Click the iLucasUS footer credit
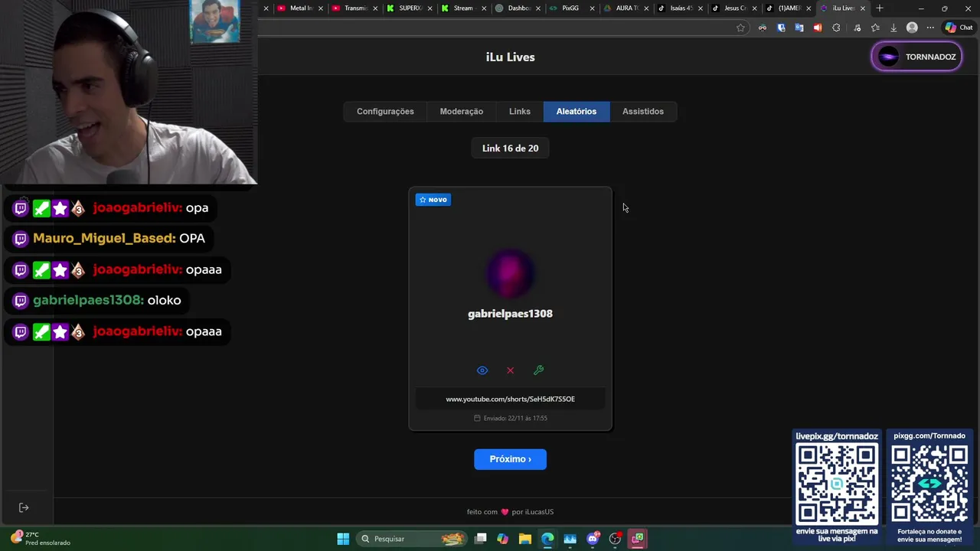The width and height of the screenshot is (980, 551). pos(539,512)
